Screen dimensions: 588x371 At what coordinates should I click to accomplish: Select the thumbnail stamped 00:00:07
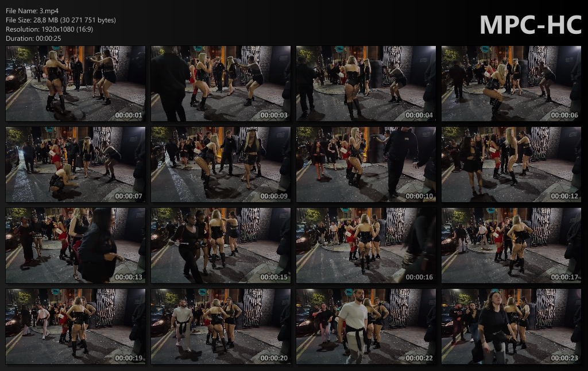[x=75, y=165]
